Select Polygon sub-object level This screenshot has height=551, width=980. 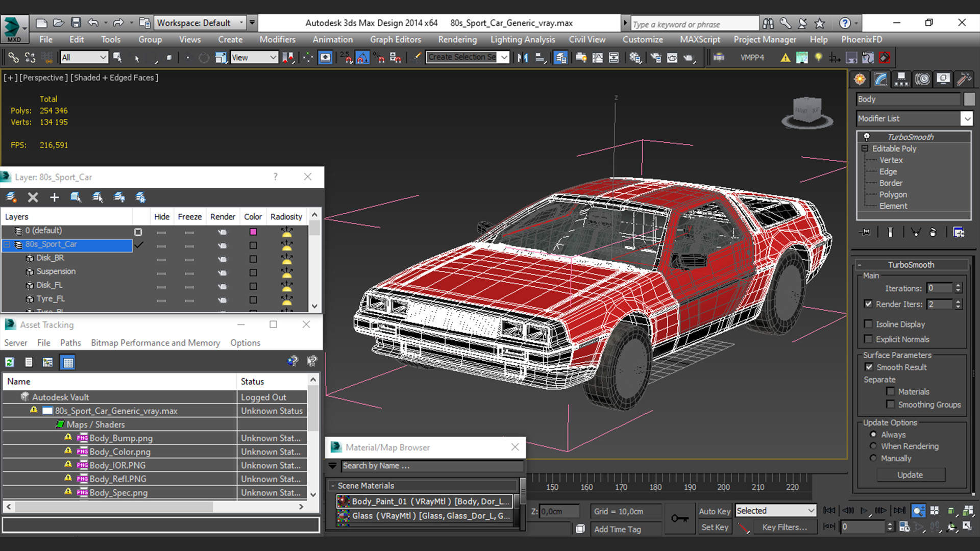(893, 194)
